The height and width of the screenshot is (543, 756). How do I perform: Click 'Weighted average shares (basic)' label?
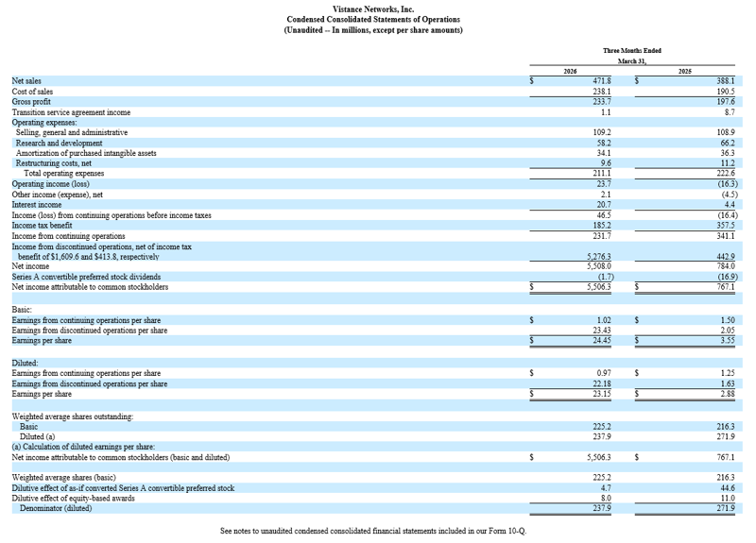pos(63,478)
